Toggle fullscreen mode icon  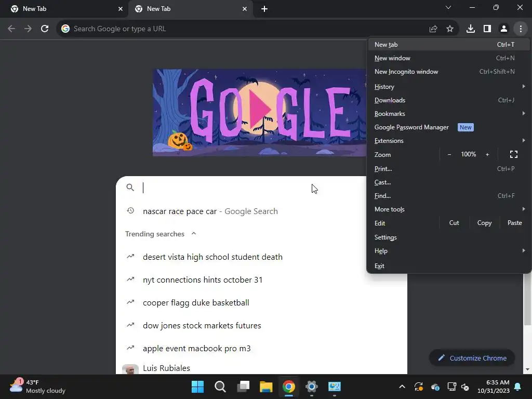point(514,154)
